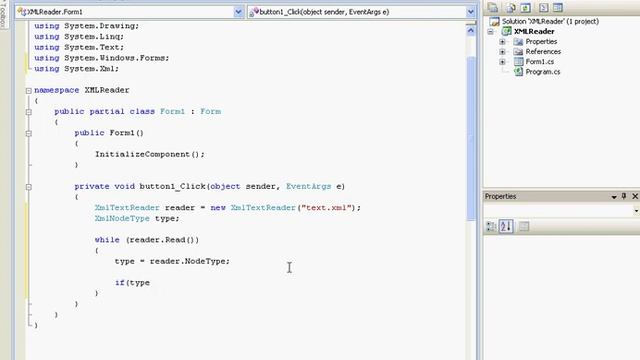Pin the Properties panel with auto-hide icon
This screenshot has height=360, width=640.
pos(624,196)
